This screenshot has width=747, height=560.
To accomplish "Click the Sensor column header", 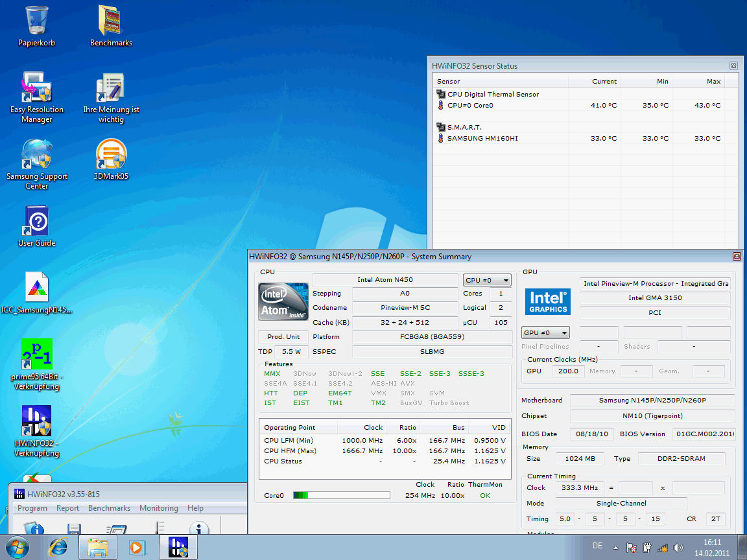I will point(500,82).
